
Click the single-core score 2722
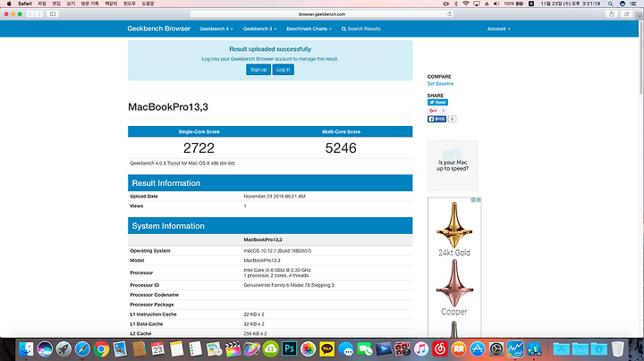(199, 147)
